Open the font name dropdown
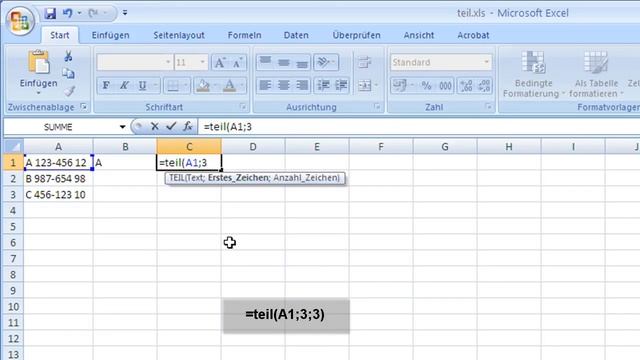Image resolution: width=640 pixels, height=360 pixels. (168, 62)
